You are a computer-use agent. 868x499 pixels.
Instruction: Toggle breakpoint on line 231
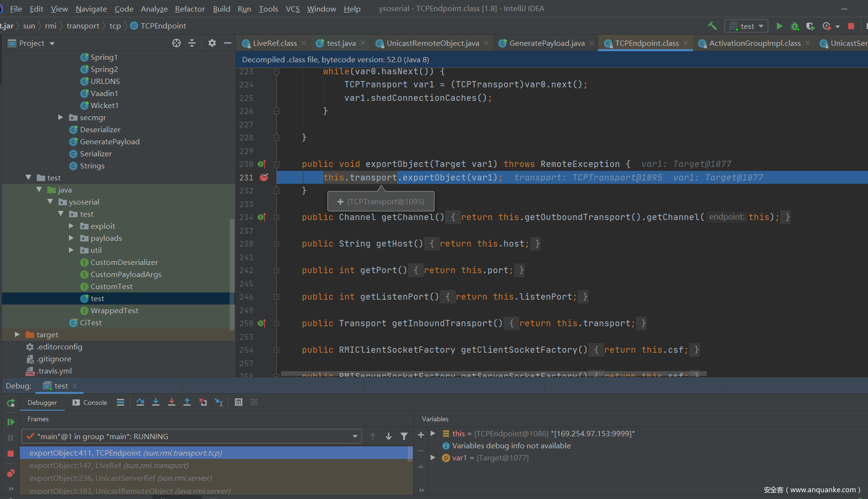coord(264,178)
